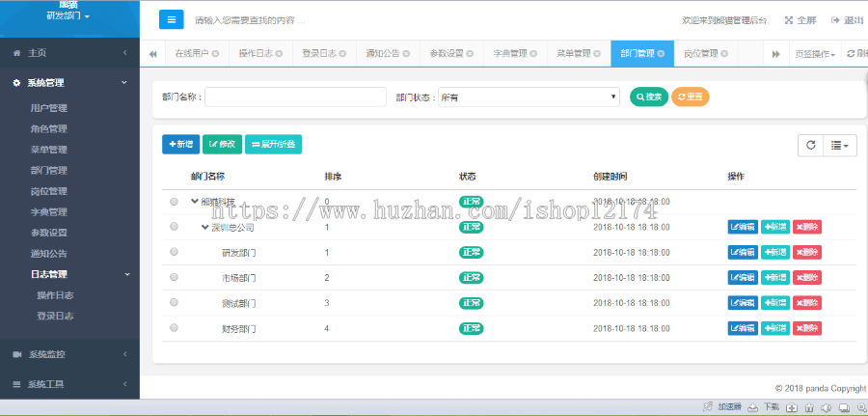
Task: Click 删除 for the 测试部门 row
Action: pyautogui.click(x=806, y=302)
